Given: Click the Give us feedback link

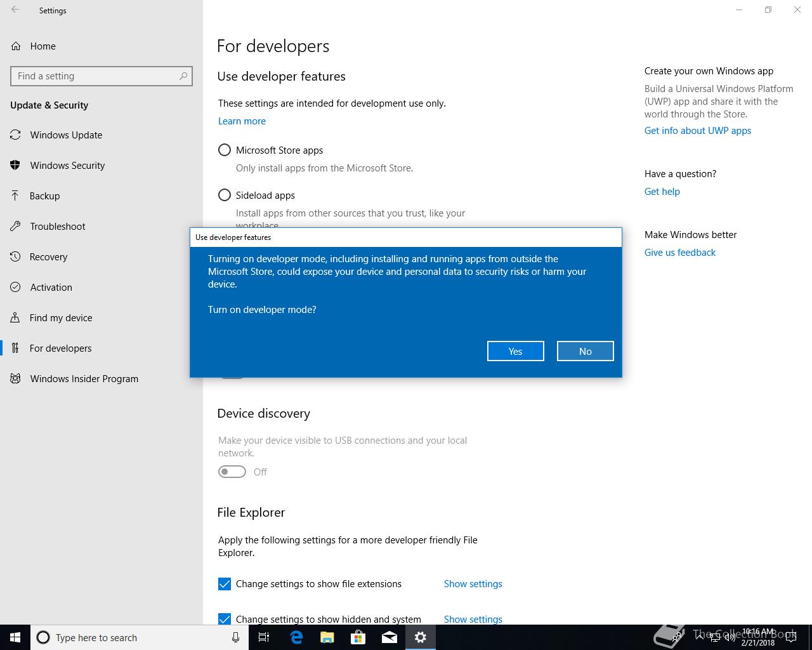Looking at the screenshot, I should click(680, 253).
